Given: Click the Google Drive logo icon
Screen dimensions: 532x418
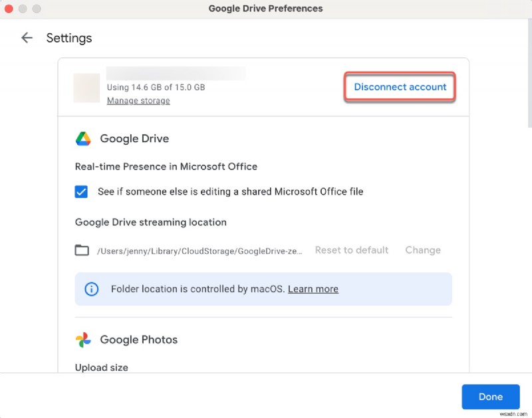Looking at the screenshot, I should (83, 139).
